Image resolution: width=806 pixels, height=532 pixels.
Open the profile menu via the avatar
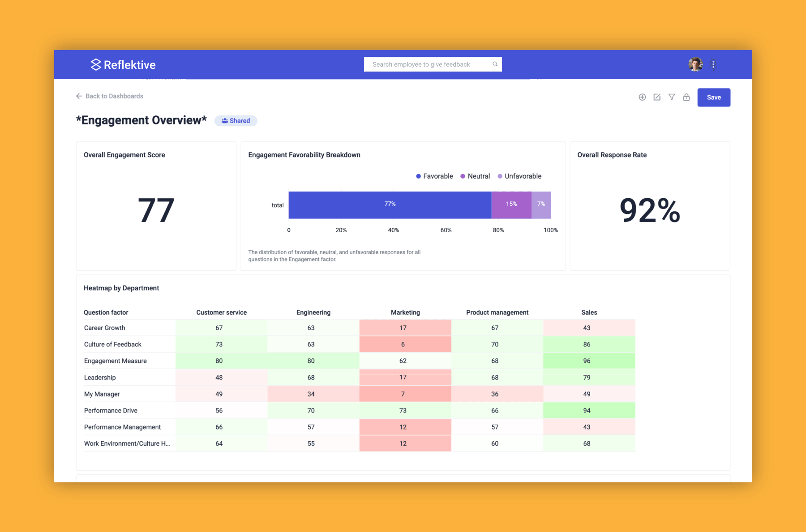coord(695,64)
